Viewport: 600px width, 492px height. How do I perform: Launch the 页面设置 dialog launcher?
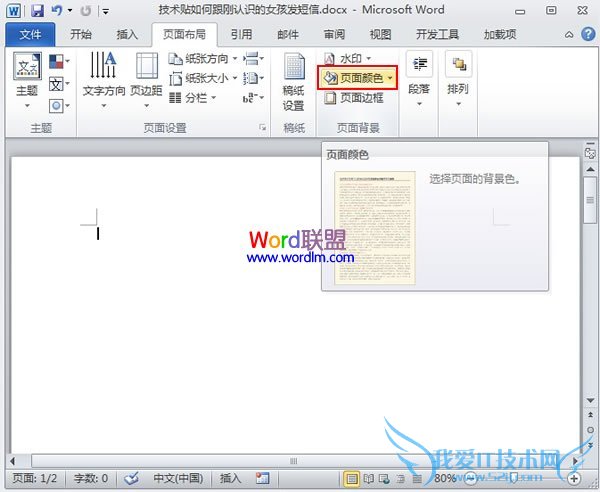click(x=262, y=127)
